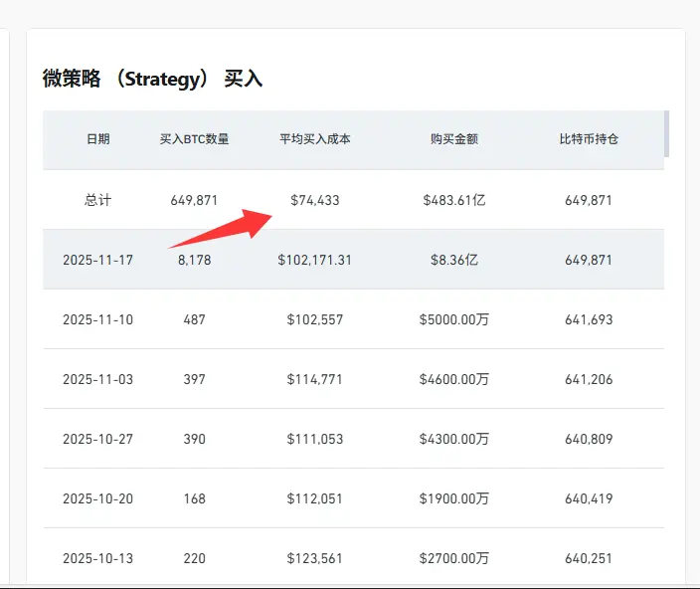The image size is (700, 589).
Task: Select the $1900.00万 purchase amount cell
Action: [x=454, y=498]
